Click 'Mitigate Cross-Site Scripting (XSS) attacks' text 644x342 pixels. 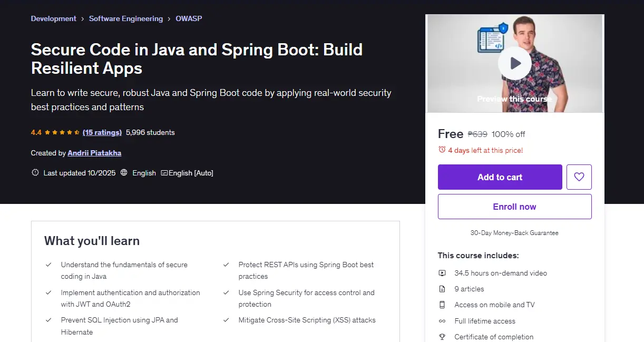[307, 320]
